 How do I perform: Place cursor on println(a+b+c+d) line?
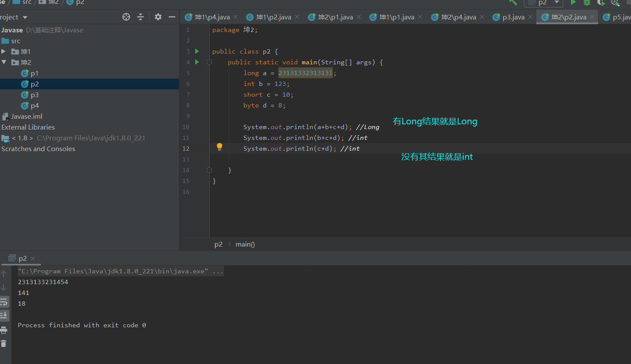tap(311, 127)
